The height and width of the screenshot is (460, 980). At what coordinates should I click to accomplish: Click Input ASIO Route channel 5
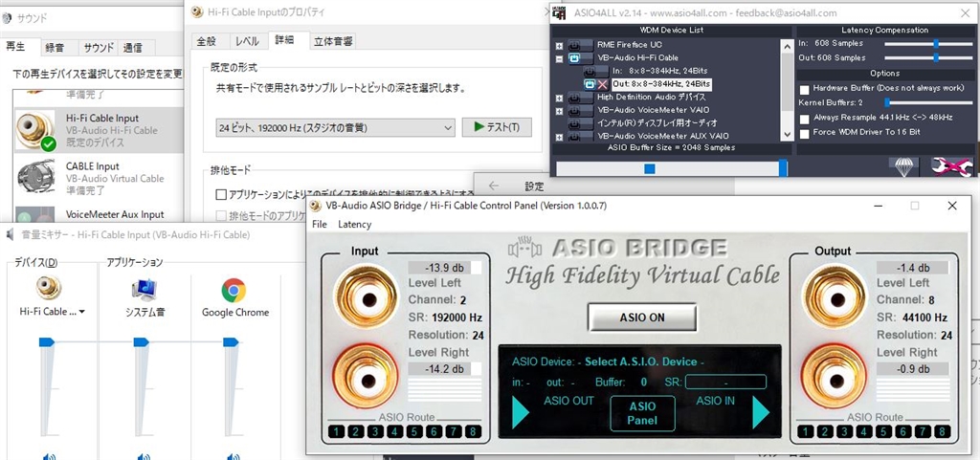click(x=414, y=431)
